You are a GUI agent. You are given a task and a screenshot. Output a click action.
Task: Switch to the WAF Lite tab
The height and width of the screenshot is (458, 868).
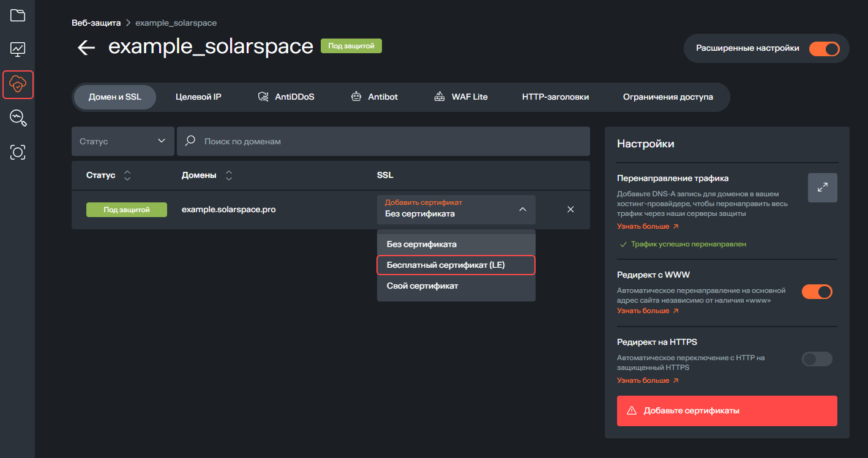click(461, 97)
